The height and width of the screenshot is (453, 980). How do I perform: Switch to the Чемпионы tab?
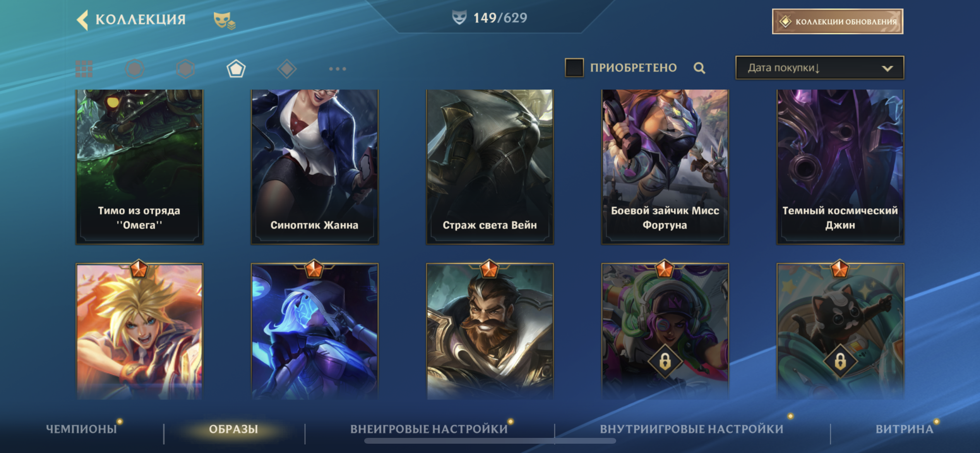(x=81, y=429)
